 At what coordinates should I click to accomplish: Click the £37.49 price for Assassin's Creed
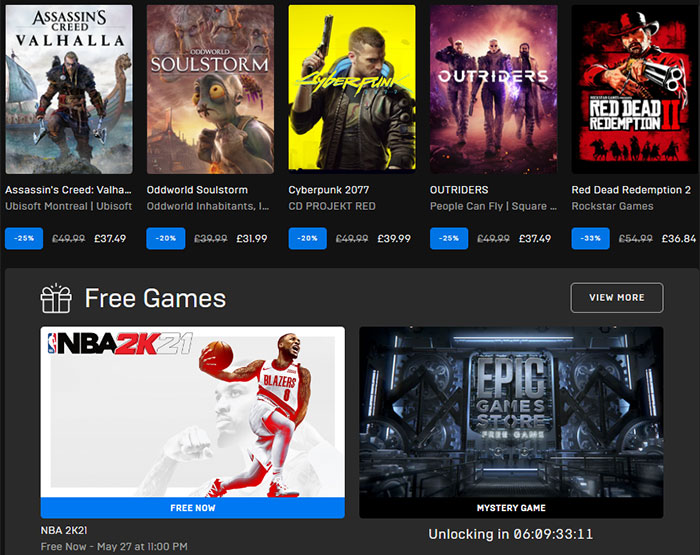pos(110,239)
